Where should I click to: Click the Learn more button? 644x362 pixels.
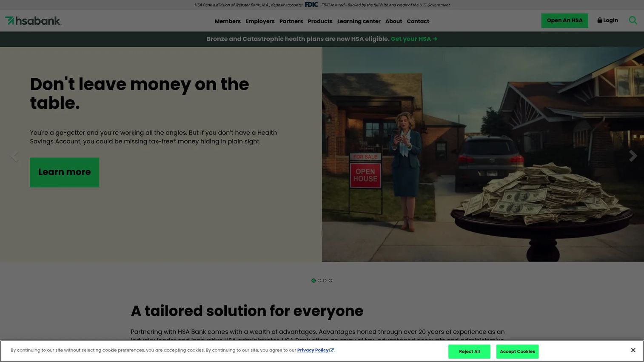click(x=64, y=172)
